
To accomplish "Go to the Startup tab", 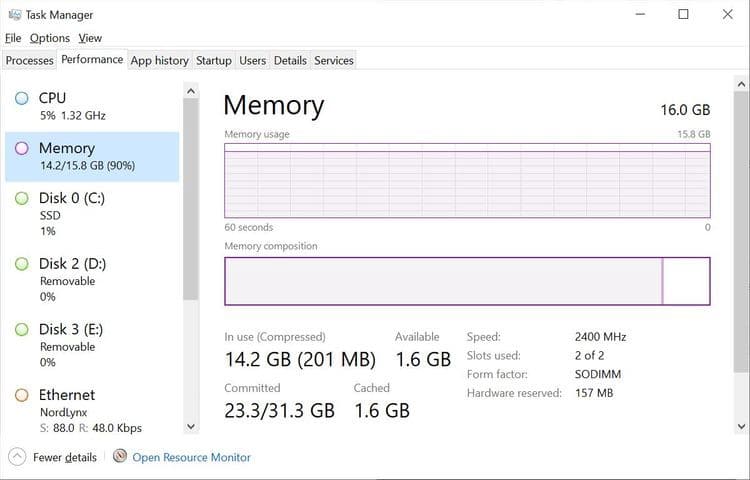I will tap(213, 61).
